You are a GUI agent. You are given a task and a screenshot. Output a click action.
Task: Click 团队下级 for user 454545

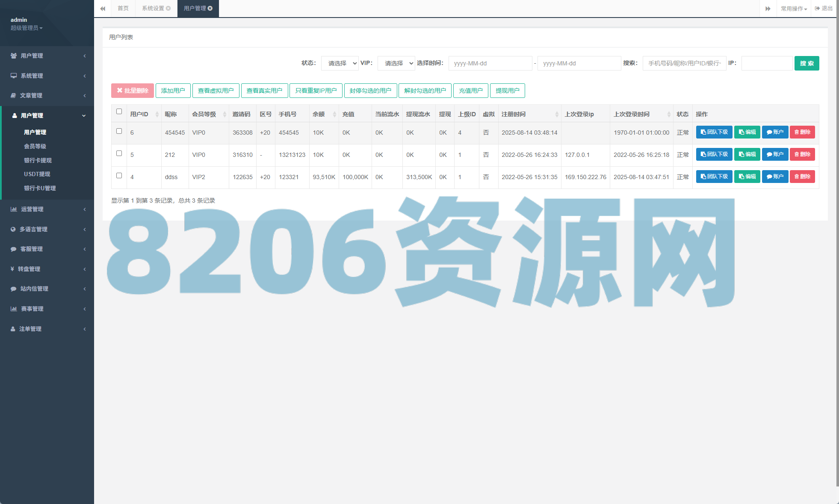714,132
